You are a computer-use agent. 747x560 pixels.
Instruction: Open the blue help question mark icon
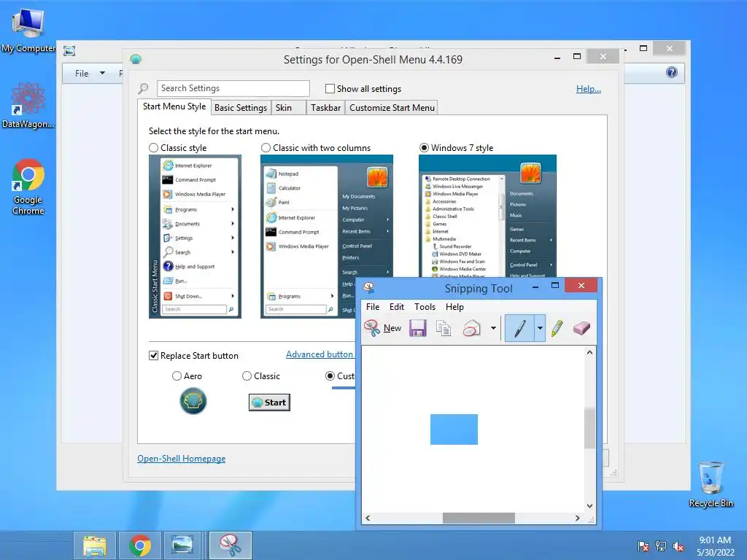(x=672, y=72)
